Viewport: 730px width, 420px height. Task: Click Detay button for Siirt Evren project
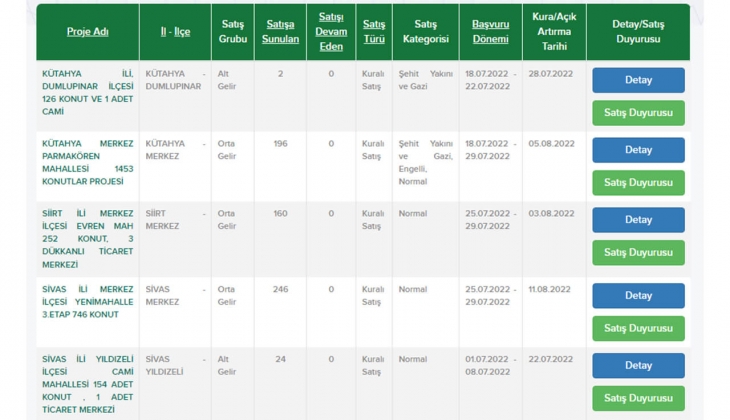tap(638, 220)
